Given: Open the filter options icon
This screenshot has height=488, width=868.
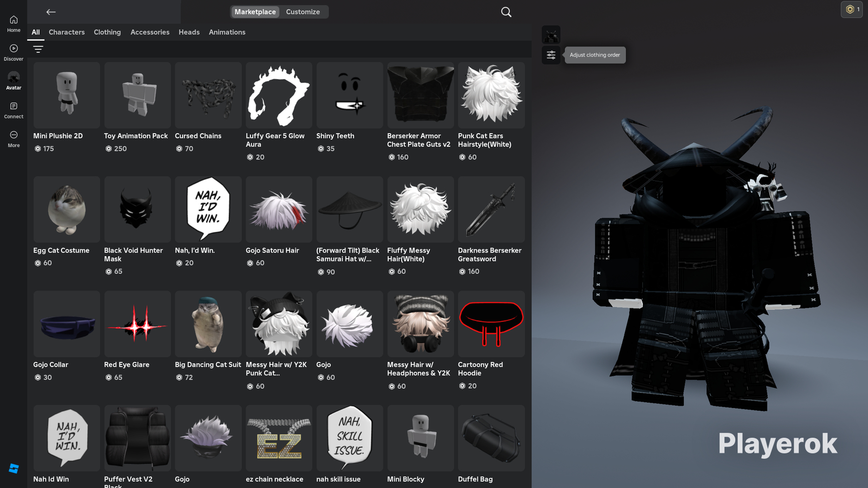Looking at the screenshot, I should click(38, 49).
